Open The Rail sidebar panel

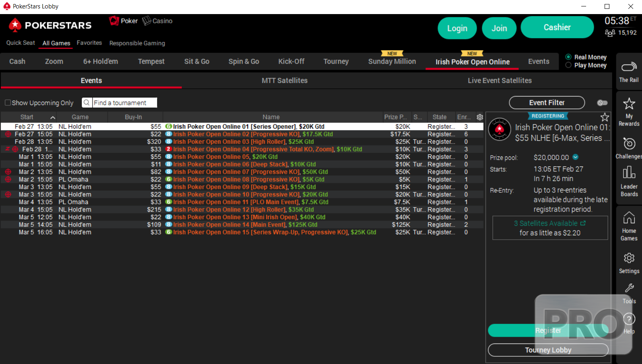pyautogui.click(x=629, y=71)
